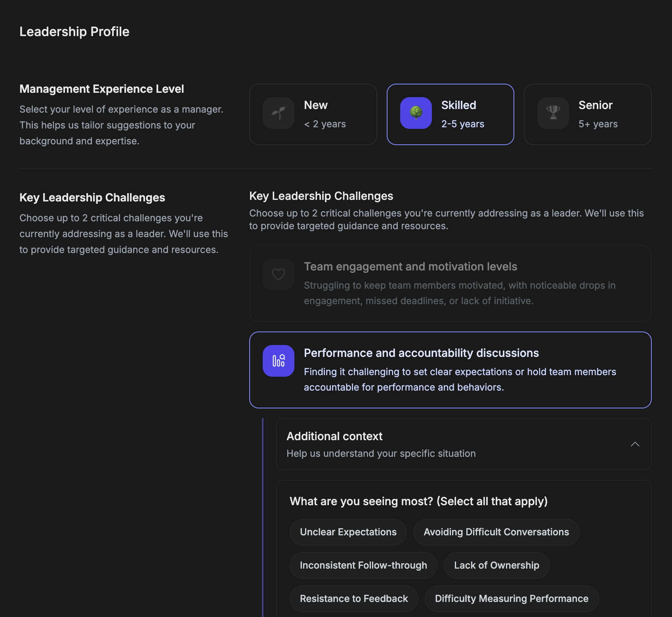Collapse Additional context via its header title

(334, 436)
